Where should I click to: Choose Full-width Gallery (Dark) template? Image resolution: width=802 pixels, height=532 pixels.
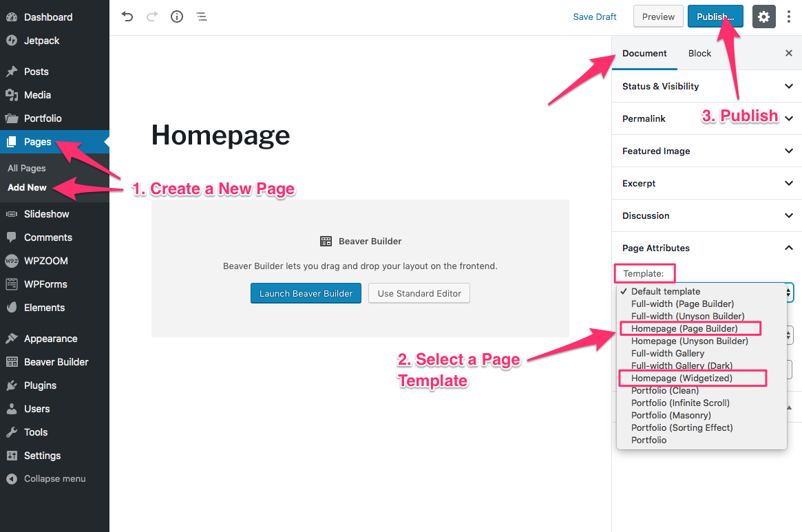click(x=701, y=365)
